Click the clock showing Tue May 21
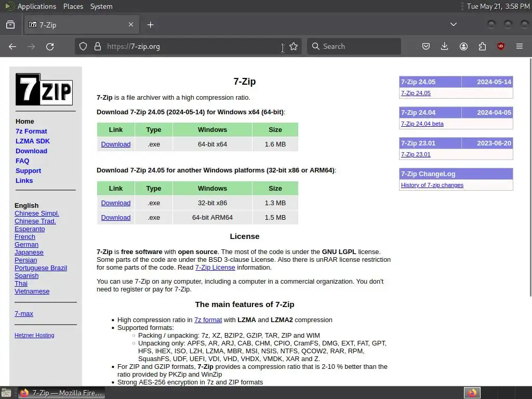 pyautogui.click(x=498, y=6)
